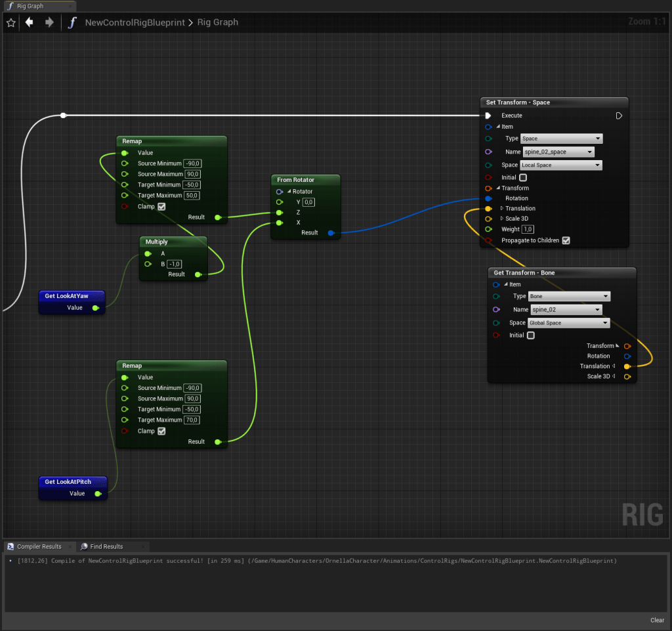The image size is (672, 631).
Task: Click the Multiply Result output pin
Action: pyautogui.click(x=198, y=274)
